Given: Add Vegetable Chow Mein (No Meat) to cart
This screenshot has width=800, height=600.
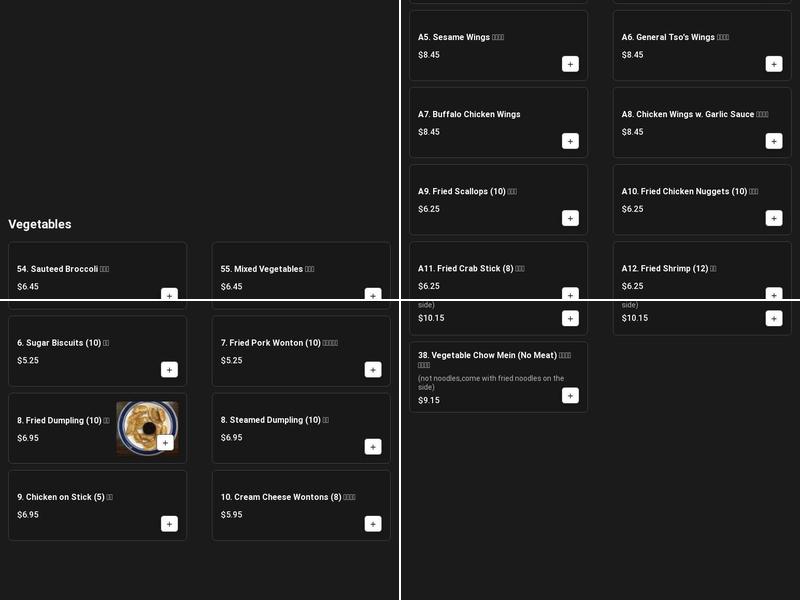Looking at the screenshot, I should [x=570, y=396].
